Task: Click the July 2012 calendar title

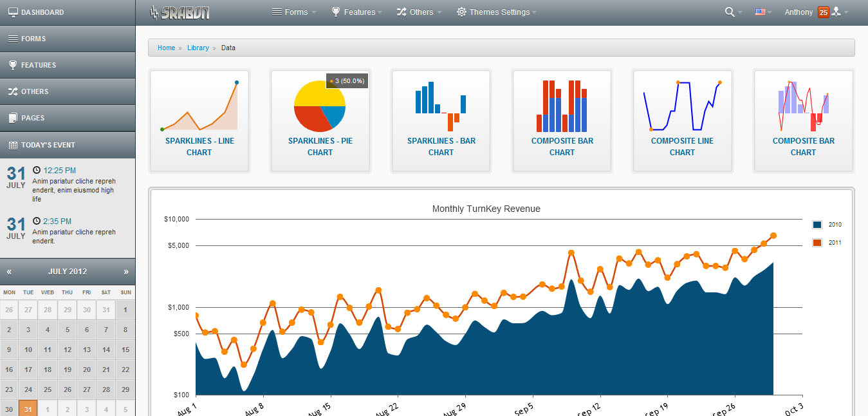Action: coord(68,272)
